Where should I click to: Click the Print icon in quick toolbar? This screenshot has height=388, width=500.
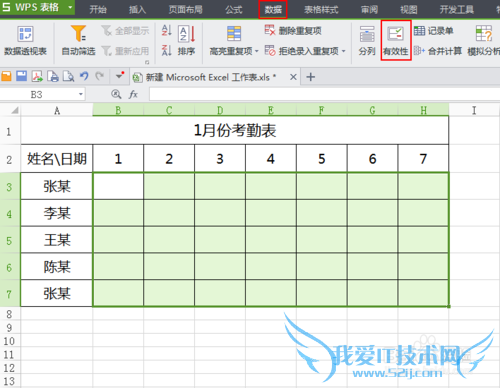[53, 77]
